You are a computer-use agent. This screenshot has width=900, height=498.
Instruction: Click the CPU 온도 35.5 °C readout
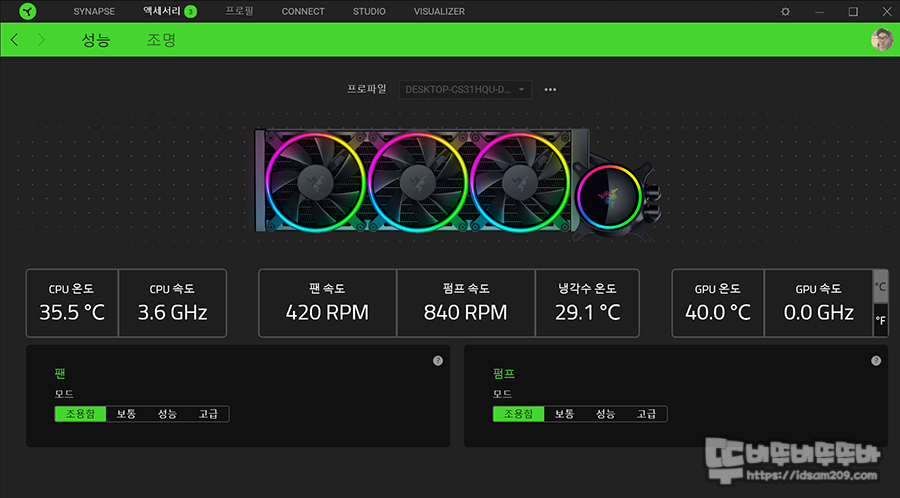[72, 303]
